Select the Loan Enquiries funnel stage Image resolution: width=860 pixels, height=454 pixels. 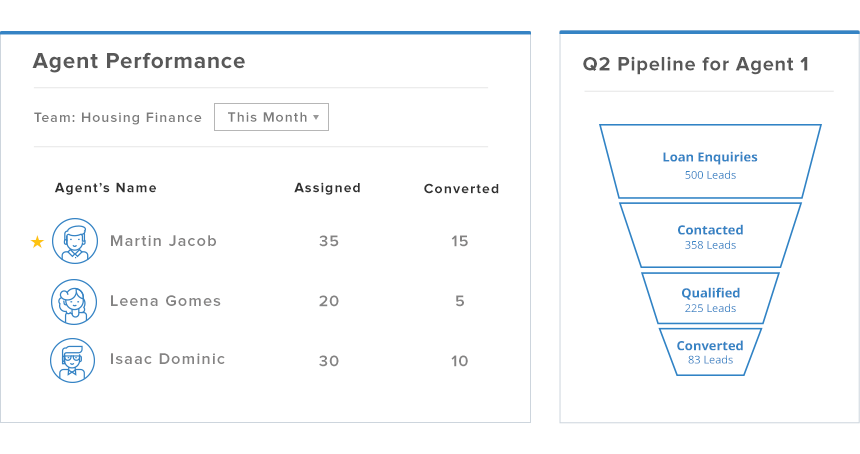coord(710,163)
